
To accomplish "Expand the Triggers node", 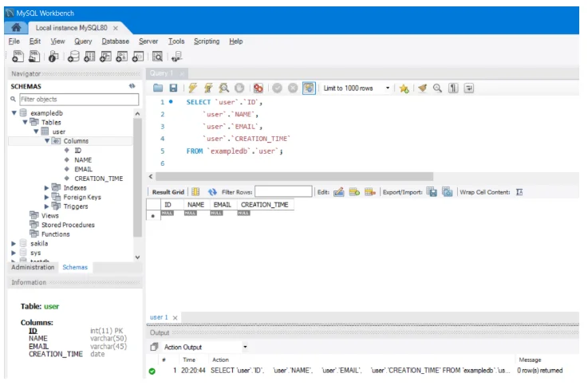I will click(46, 206).
